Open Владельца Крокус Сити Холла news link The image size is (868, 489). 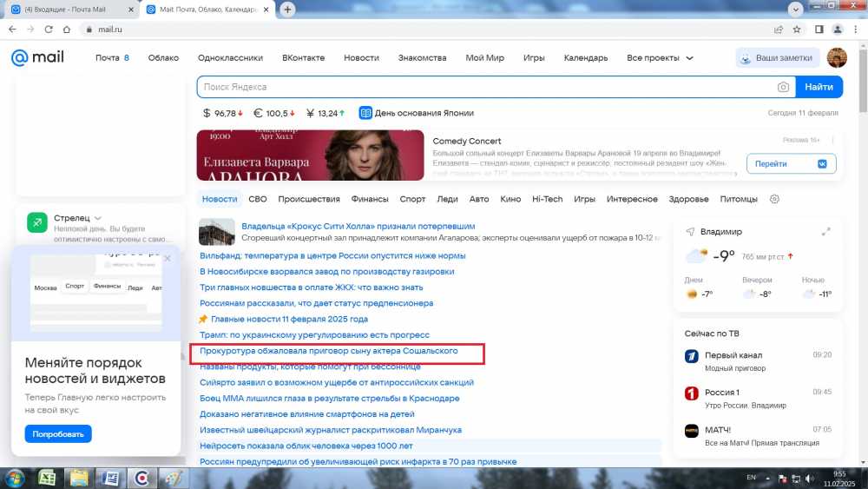358,226
